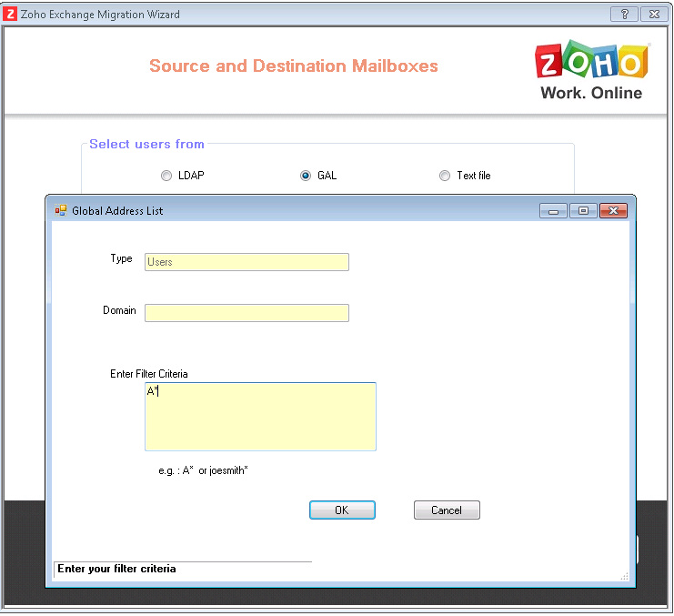The width and height of the screenshot is (674, 616).
Task: Click the Global Address List title icon
Action: [x=61, y=210]
